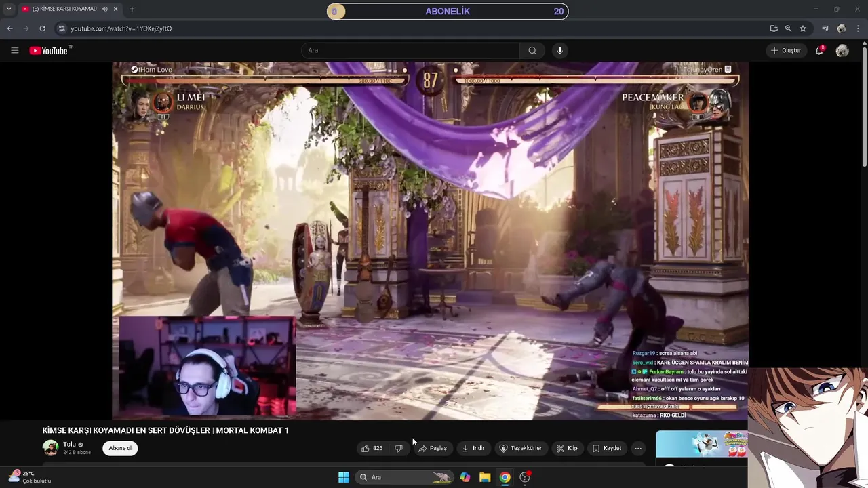Open Copilot from the taskbar
Screen dimensions: 868x488
(465, 477)
